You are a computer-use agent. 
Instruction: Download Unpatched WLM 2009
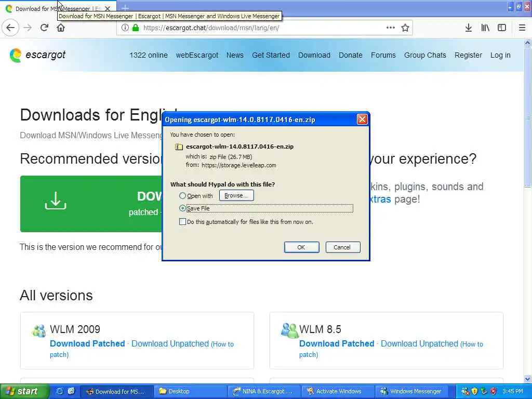click(x=170, y=343)
